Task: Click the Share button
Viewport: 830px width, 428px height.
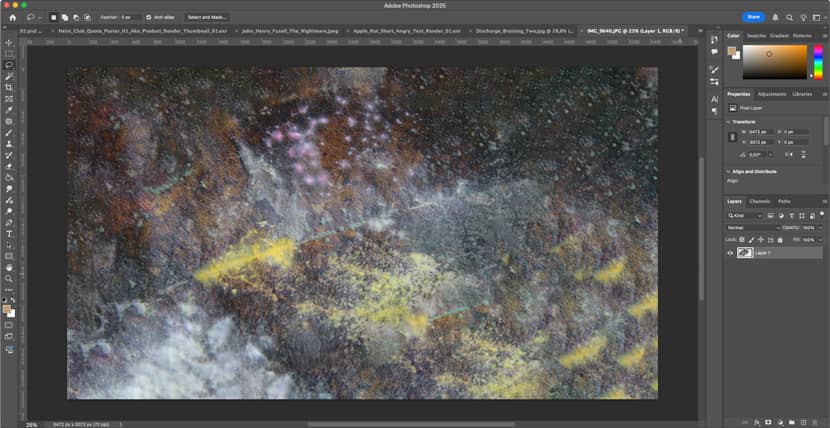Action: click(x=752, y=17)
